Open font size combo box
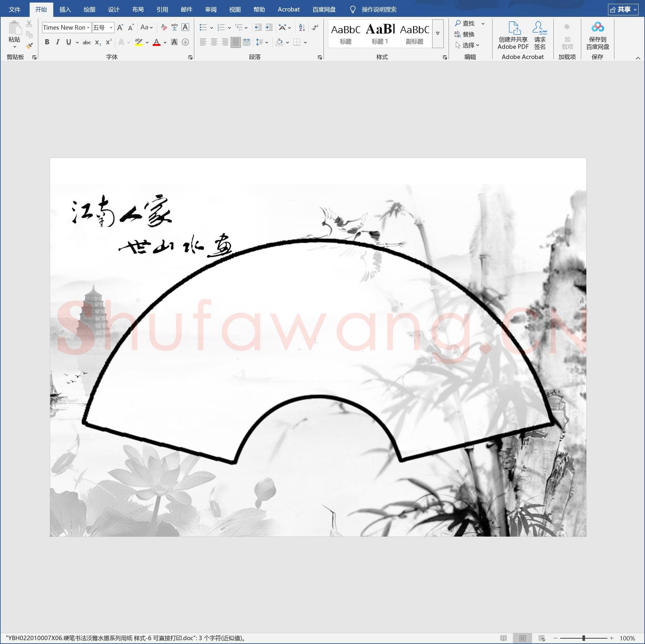The image size is (645, 644). [x=103, y=28]
